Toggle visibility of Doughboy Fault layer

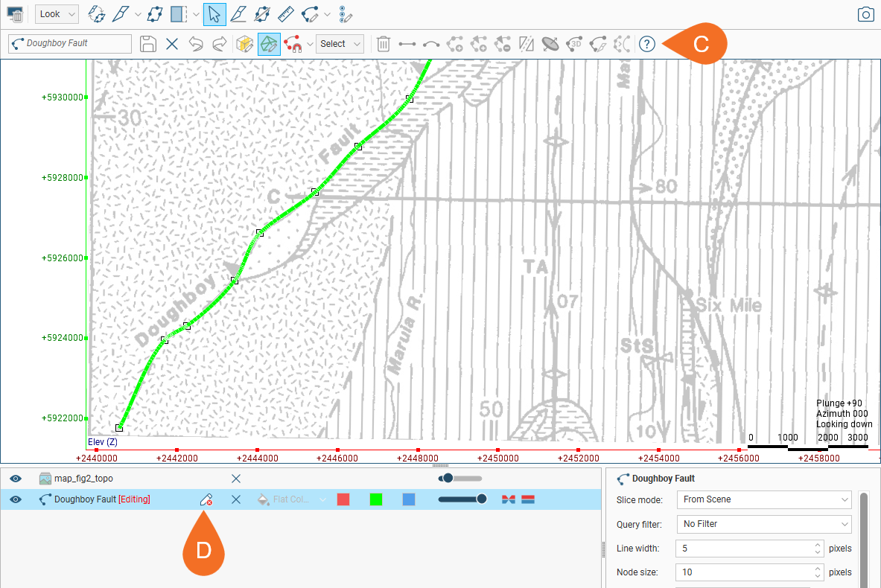[16, 499]
